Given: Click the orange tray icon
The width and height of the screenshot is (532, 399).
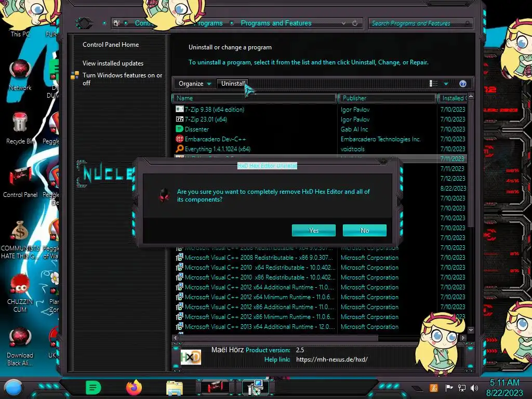Looking at the screenshot, I should tap(433, 388).
